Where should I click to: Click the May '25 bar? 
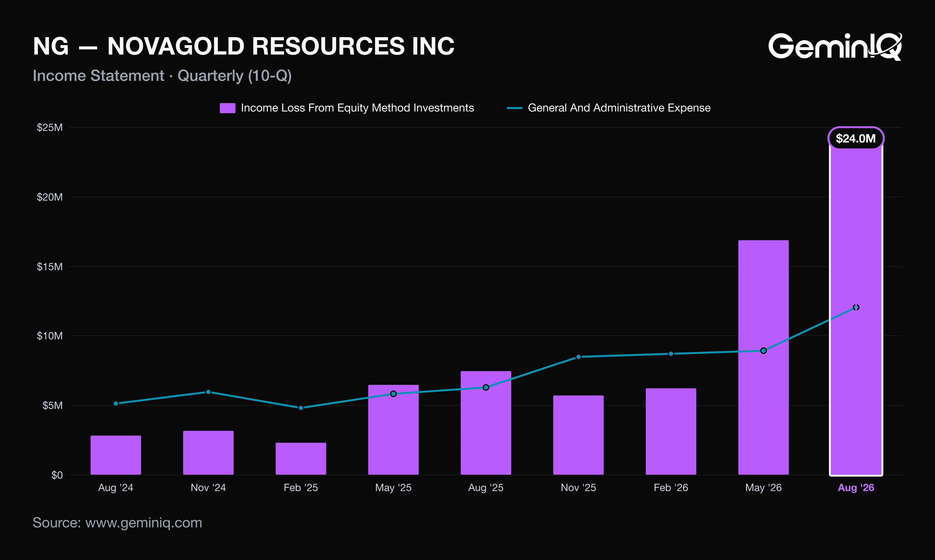393,430
